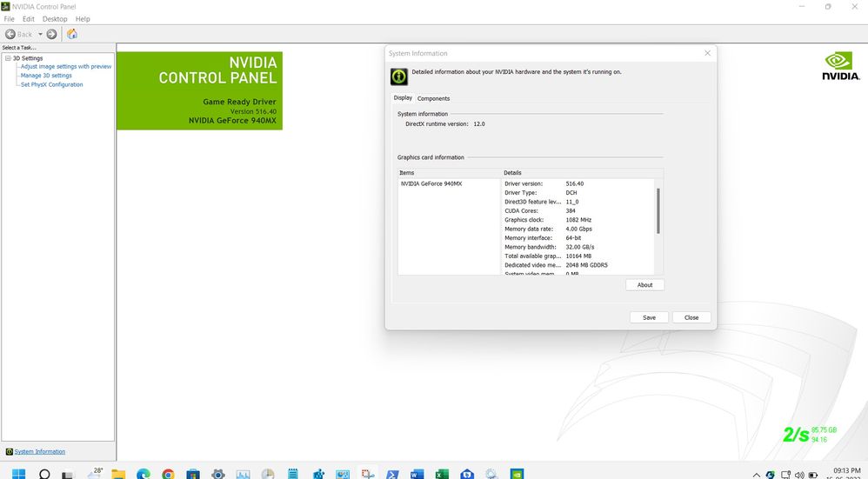The height and width of the screenshot is (479, 868).
Task: Open Excel from the taskbar
Action: click(442, 475)
